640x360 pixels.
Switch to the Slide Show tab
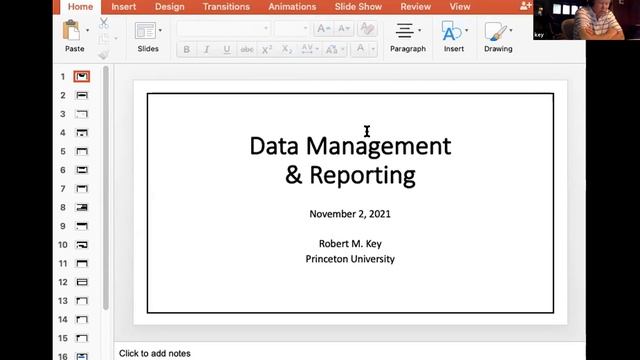(x=358, y=7)
